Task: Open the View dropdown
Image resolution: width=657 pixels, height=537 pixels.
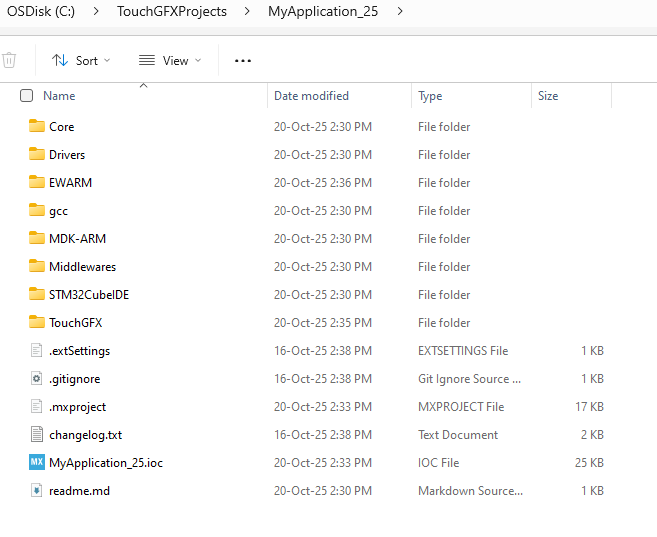Action: (170, 61)
